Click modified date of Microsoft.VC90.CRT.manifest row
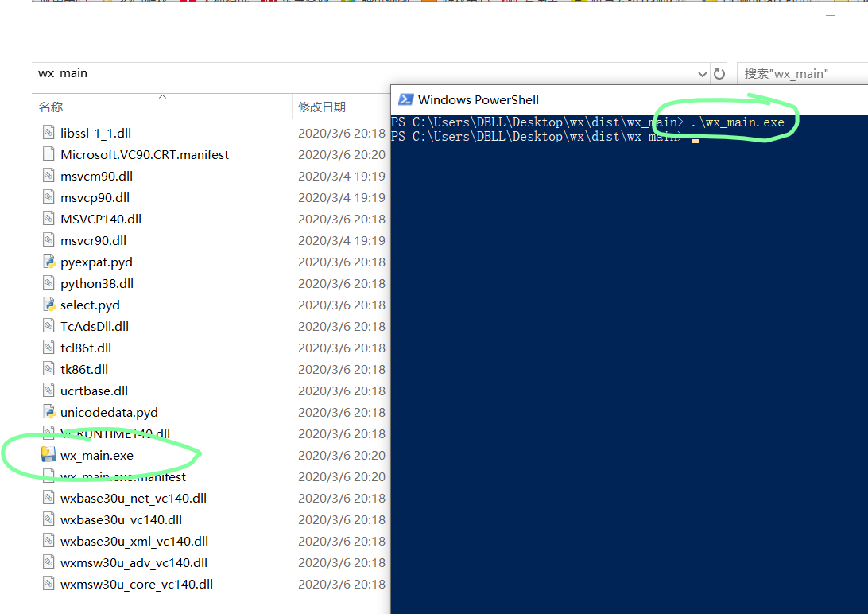Image resolution: width=868 pixels, height=614 pixels. [342, 154]
